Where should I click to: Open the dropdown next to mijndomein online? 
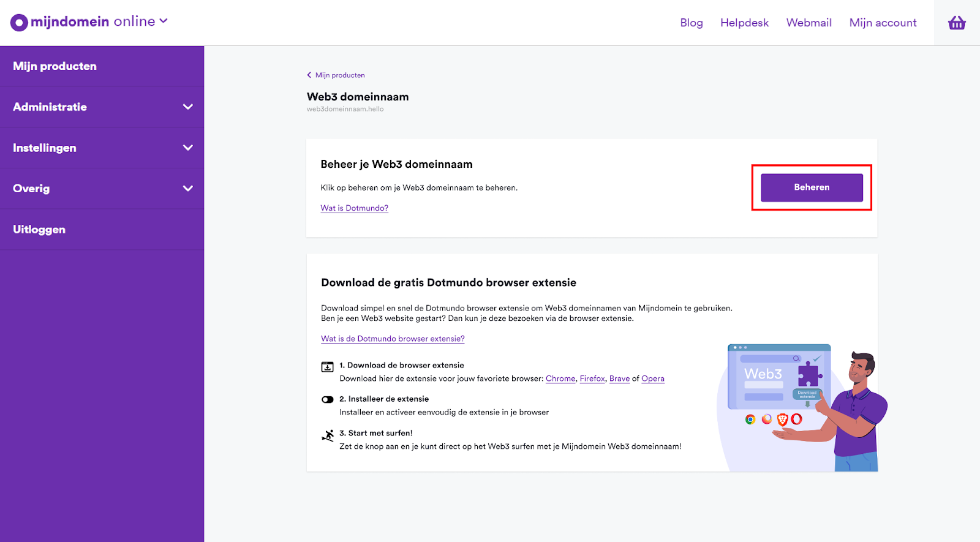coord(164,21)
